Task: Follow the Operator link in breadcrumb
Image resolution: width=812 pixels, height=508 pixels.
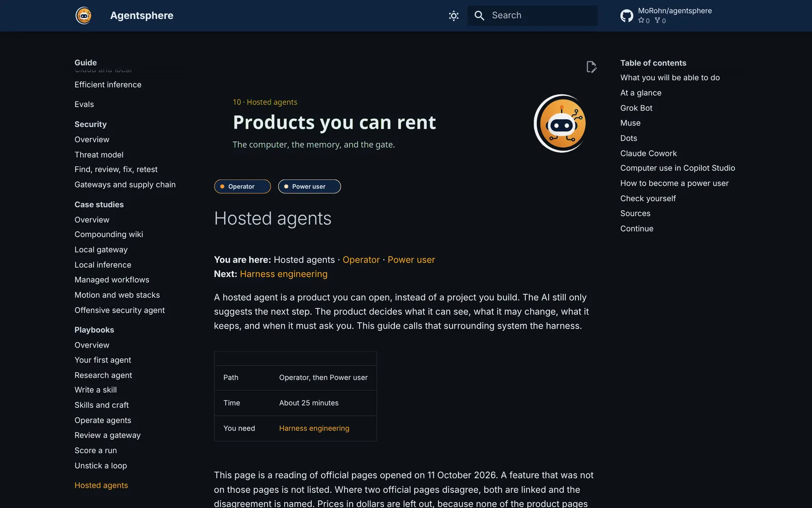Action: (x=361, y=260)
